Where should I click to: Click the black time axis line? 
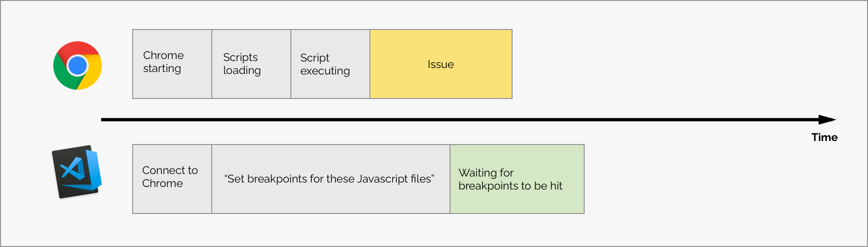(x=451, y=119)
